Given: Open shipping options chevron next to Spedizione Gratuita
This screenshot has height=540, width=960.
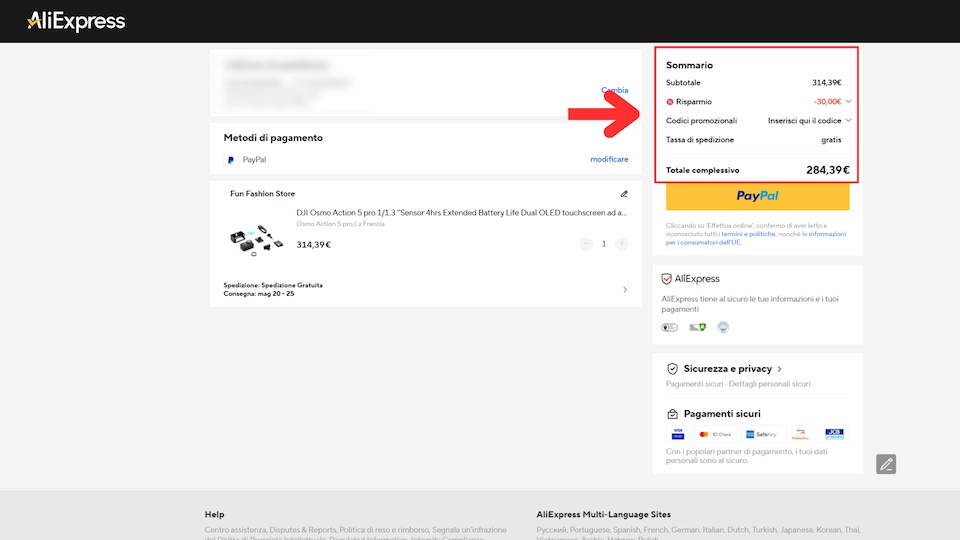Looking at the screenshot, I should tap(625, 290).
